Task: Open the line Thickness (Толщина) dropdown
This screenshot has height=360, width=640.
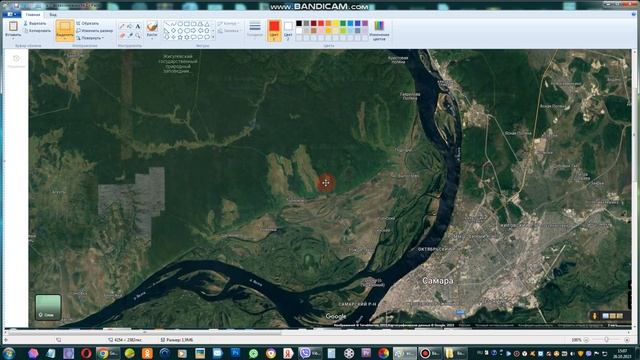Action: point(255,29)
